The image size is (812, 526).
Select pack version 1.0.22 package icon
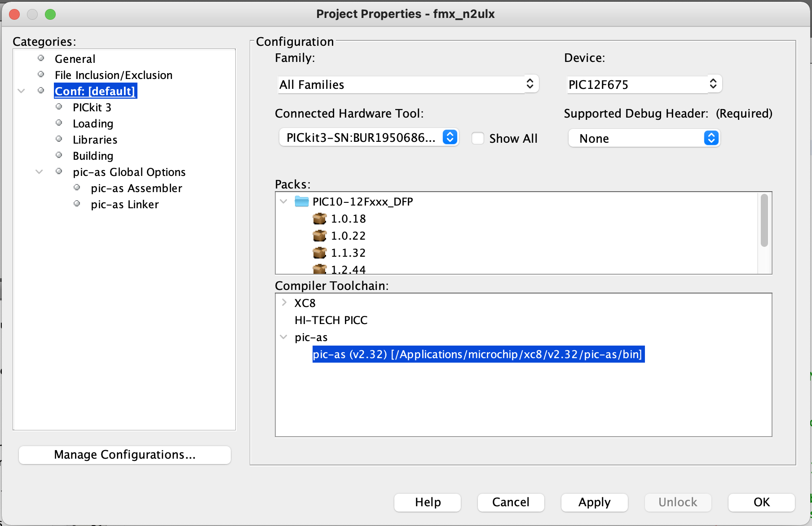(319, 236)
